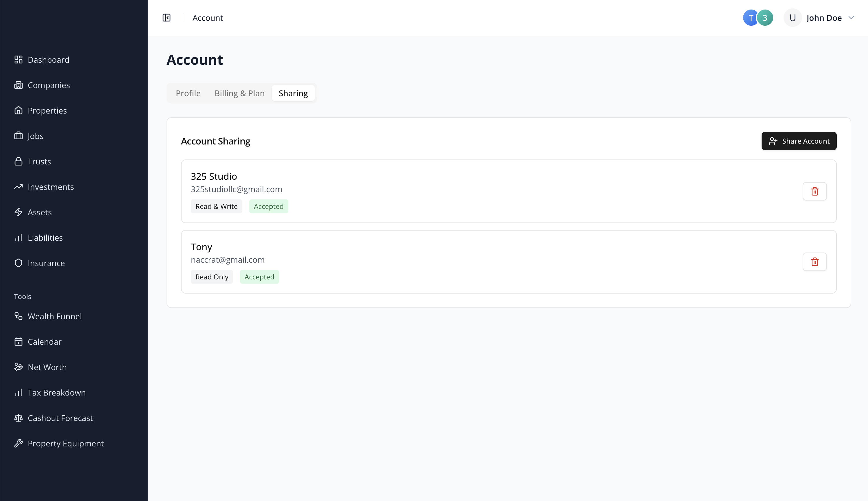Screen dimensions: 868x501
Task: Open Cashout Forecast scales icon
Action: [19, 418]
